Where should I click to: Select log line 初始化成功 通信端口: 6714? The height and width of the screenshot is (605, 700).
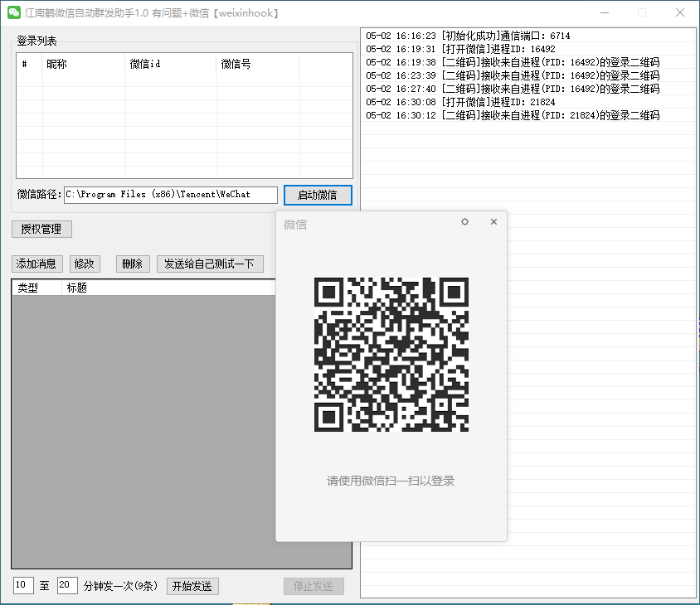click(468, 36)
